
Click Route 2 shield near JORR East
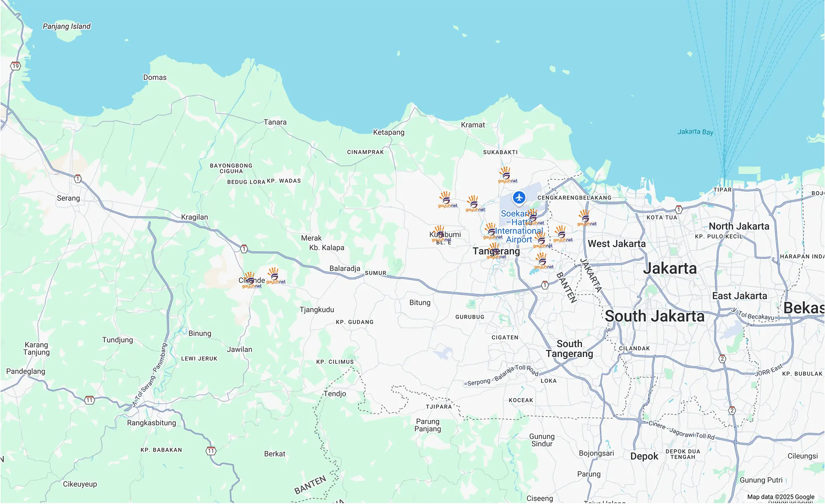[722, 359]
